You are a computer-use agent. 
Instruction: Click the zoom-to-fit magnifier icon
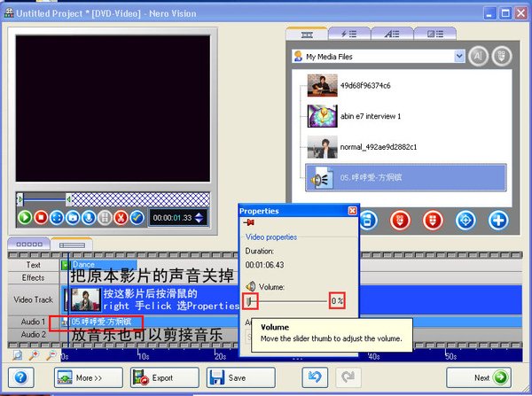click(x=18, y=355)
